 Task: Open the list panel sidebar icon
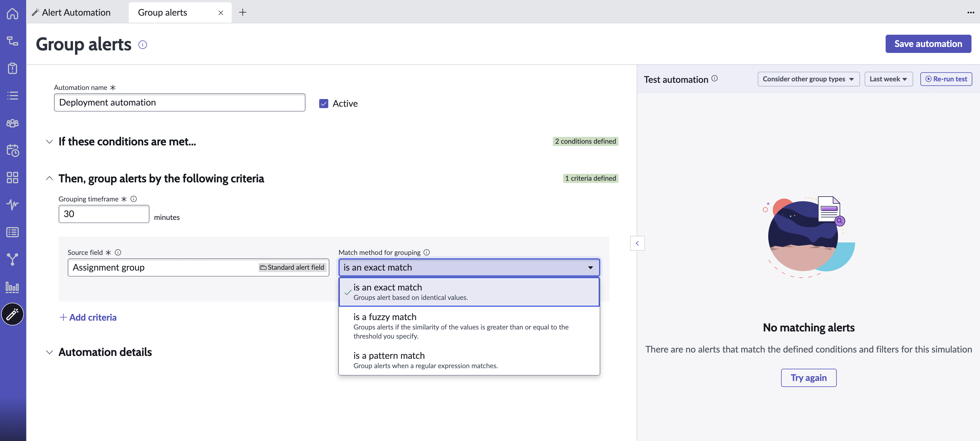click(13, 232)
